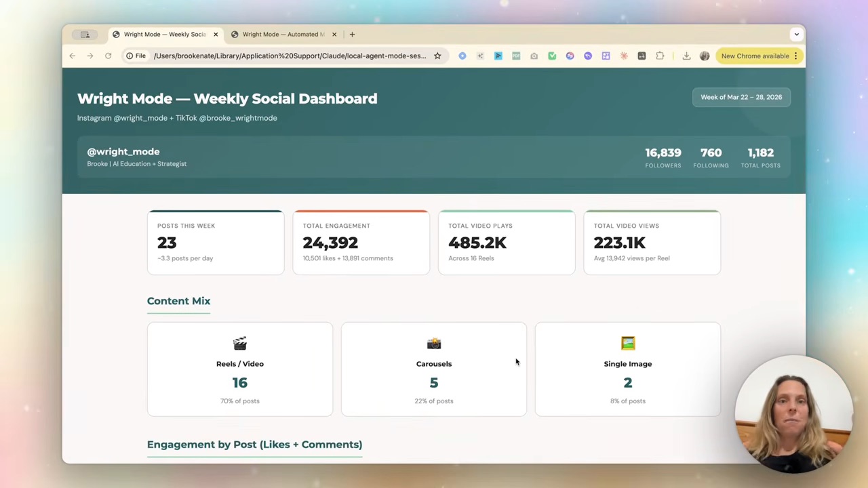Click the Single Image picture icon
Screen dimensions: 868x488
tap(628, 344)
